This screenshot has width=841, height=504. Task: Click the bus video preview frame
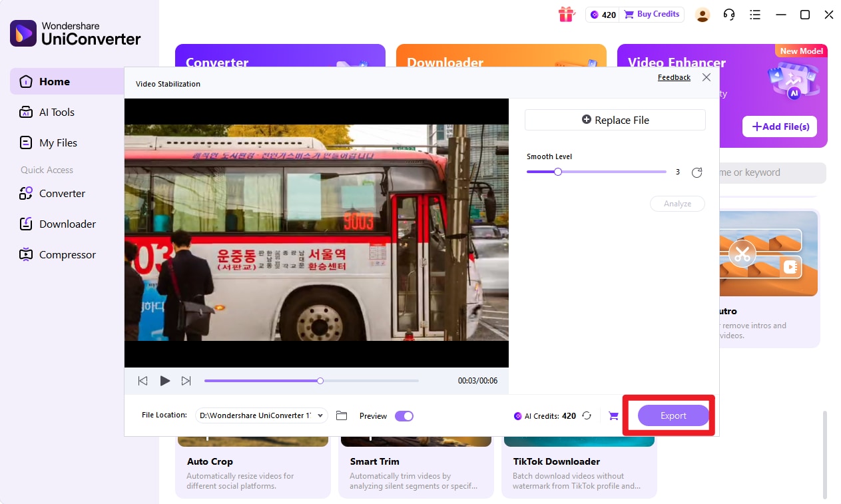[x=316, y=233]
